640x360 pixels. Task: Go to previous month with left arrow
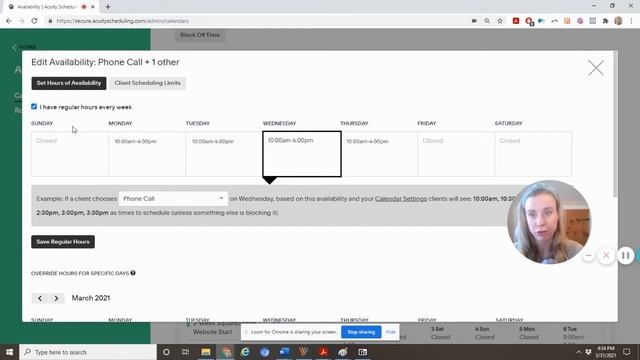[x=40, y=298]
